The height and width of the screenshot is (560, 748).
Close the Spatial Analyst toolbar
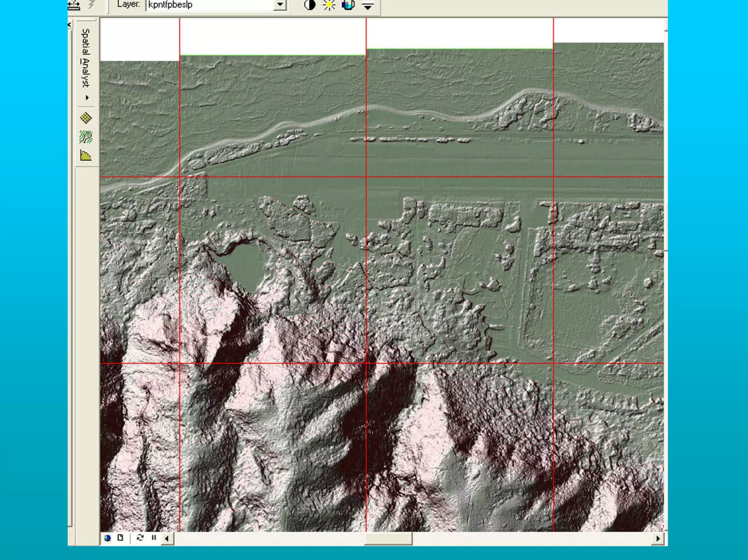coord(69,24)
